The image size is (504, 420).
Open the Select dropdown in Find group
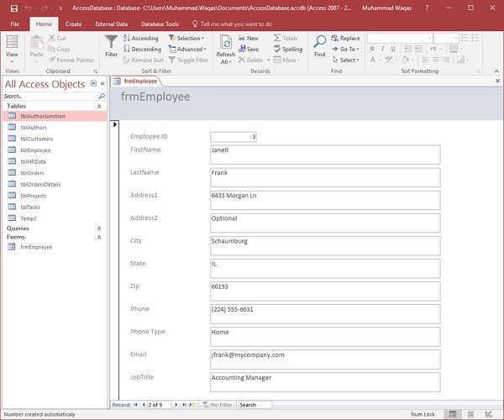tap(345, 60)
